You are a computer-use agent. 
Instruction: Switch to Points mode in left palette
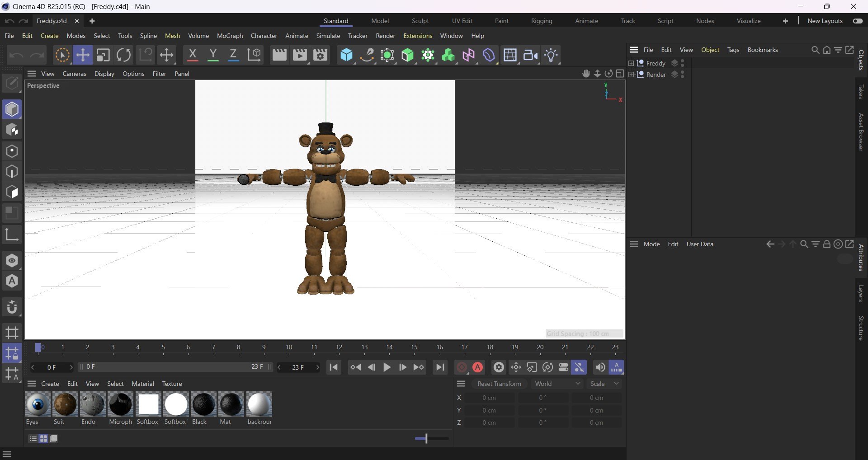[x=12, y=151]
